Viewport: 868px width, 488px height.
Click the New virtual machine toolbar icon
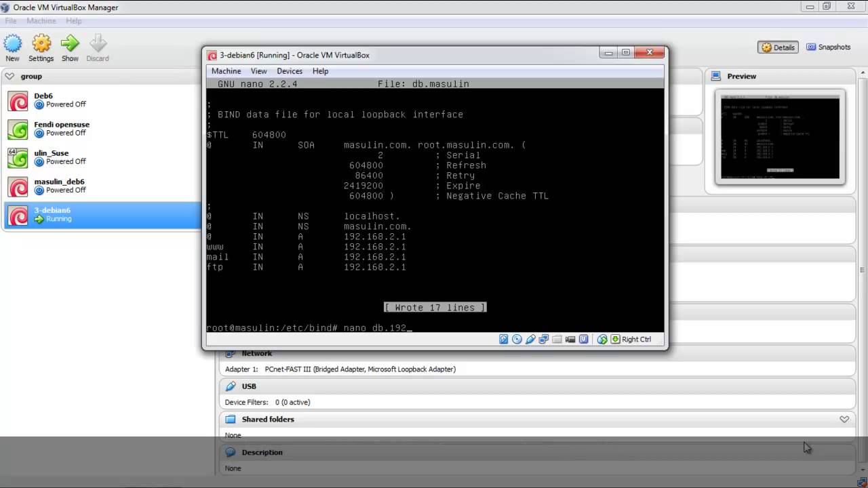coord(12,44)
